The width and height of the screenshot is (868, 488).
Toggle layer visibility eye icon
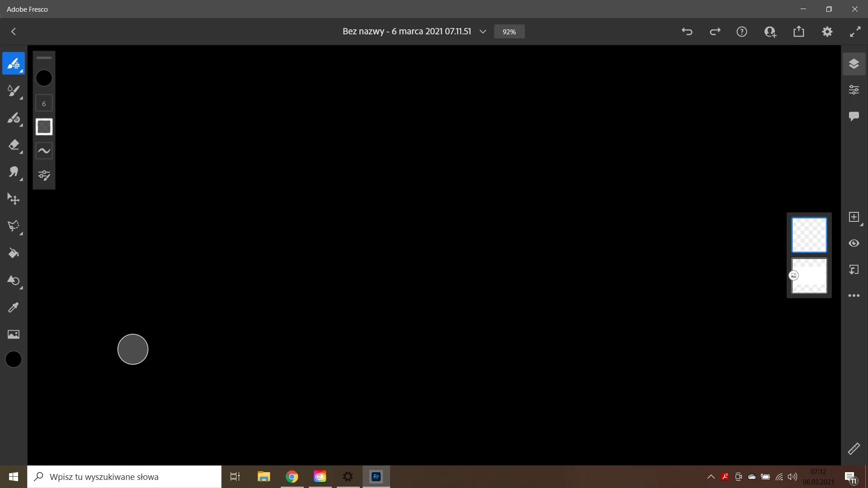coord(854,243)
